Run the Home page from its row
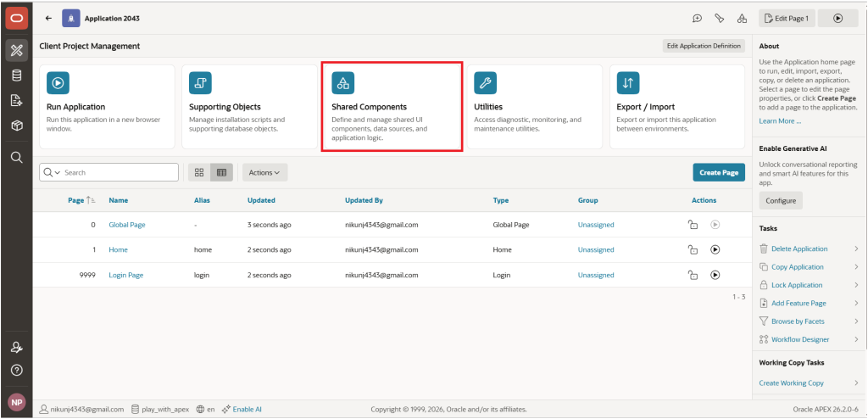868x419 pixels. pyautogui.click(x=715, y=250)
